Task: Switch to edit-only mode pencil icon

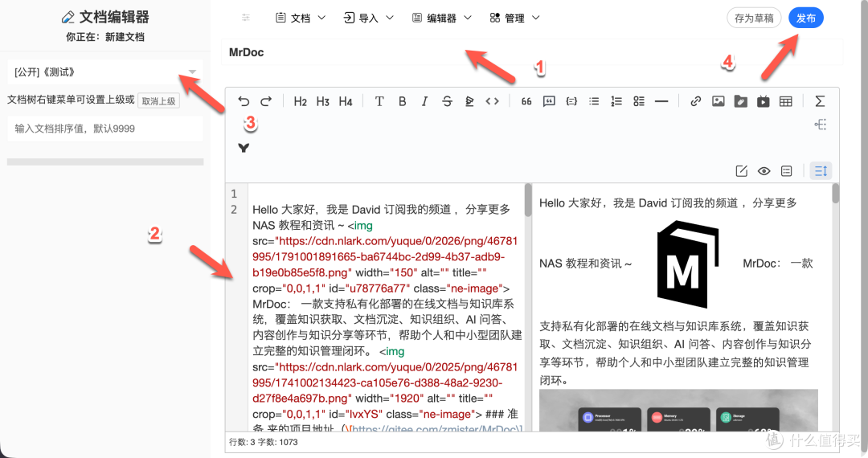Action: pyautogui.click(x=742, y=171)
